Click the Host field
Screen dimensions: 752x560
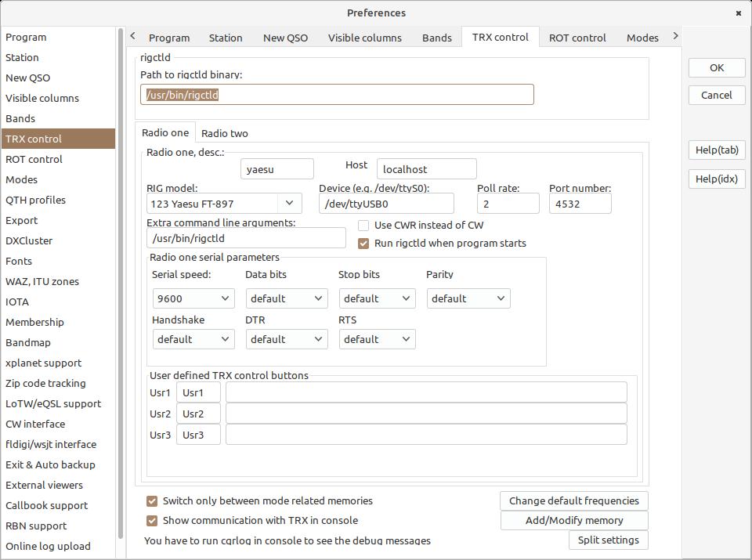[x=426, y=169]
